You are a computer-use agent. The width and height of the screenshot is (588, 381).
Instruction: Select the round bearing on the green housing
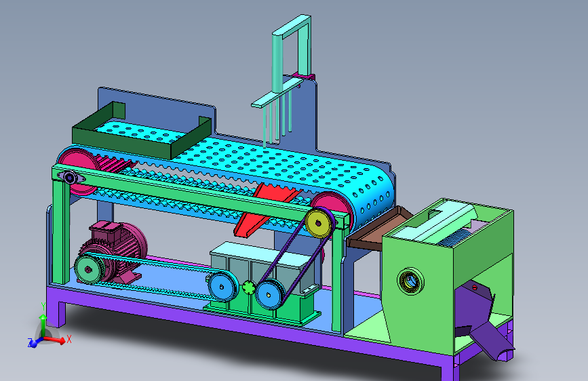[410, 281]
